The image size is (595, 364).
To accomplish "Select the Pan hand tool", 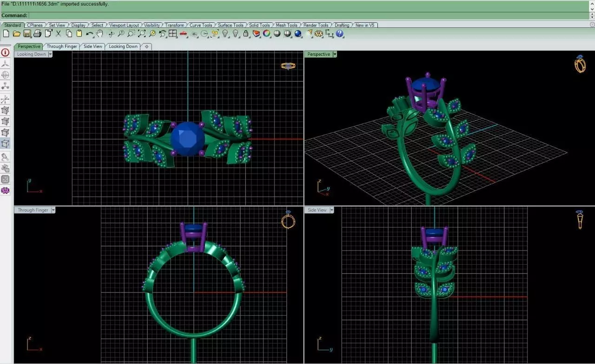I will (x=99, y=33).
